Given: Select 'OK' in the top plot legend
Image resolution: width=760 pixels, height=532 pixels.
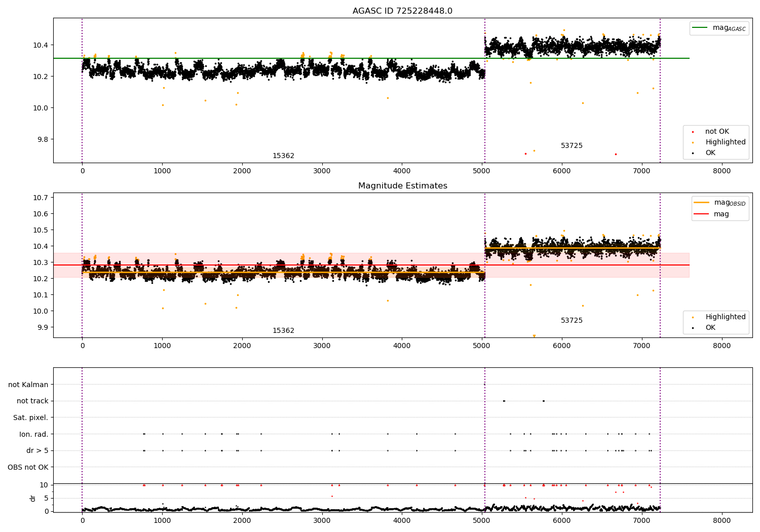Looking at the screenshot, I should [710, 153].
